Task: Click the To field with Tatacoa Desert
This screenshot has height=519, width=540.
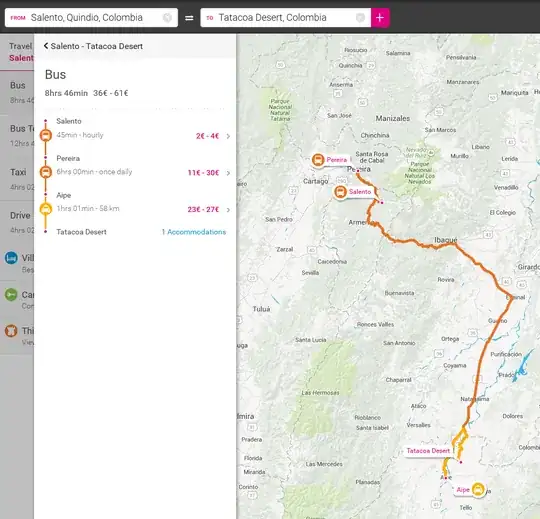Action: (285, 18)
